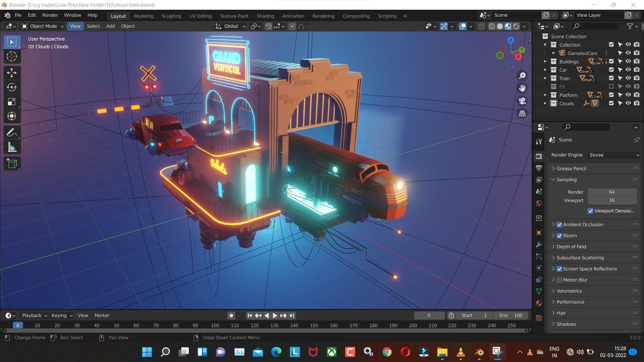644x362 pixels.
Task: Click the current frame number field
Action: [429, 315]
